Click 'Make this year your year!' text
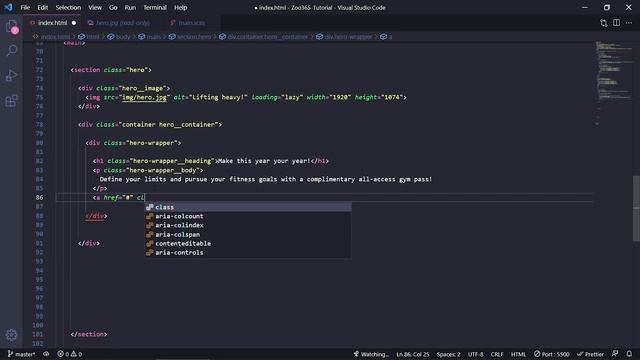Viewport: 640px width, 360px height. coord(264,161)
